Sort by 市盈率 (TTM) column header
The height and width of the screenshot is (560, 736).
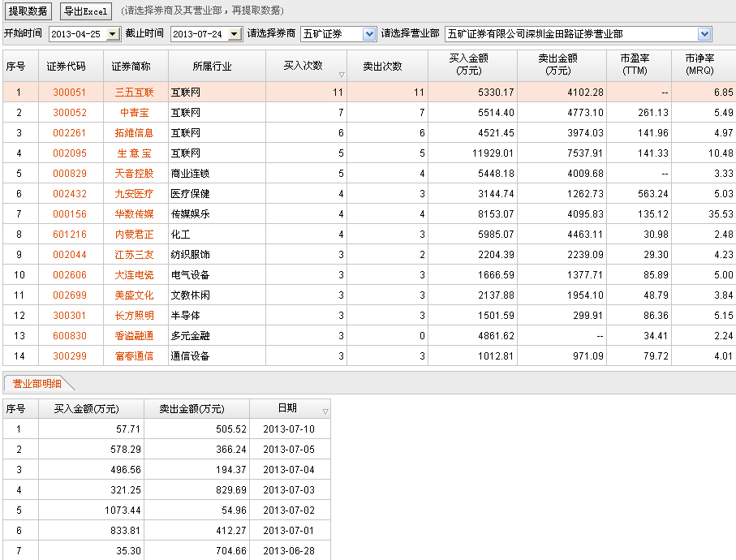(634, 65)
